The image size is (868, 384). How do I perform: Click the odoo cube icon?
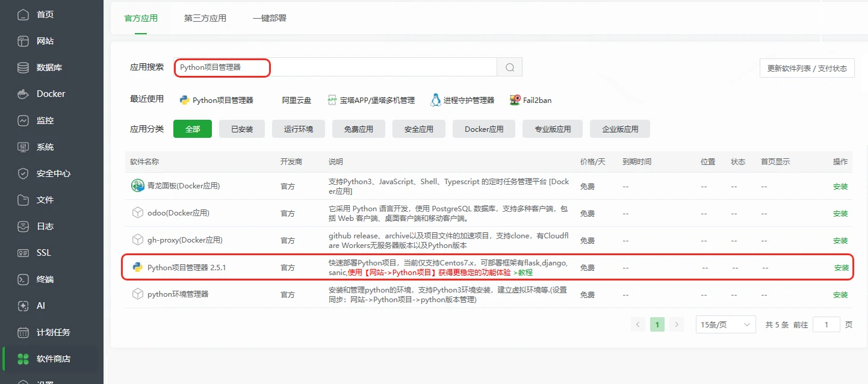click(x=138, y=212)
